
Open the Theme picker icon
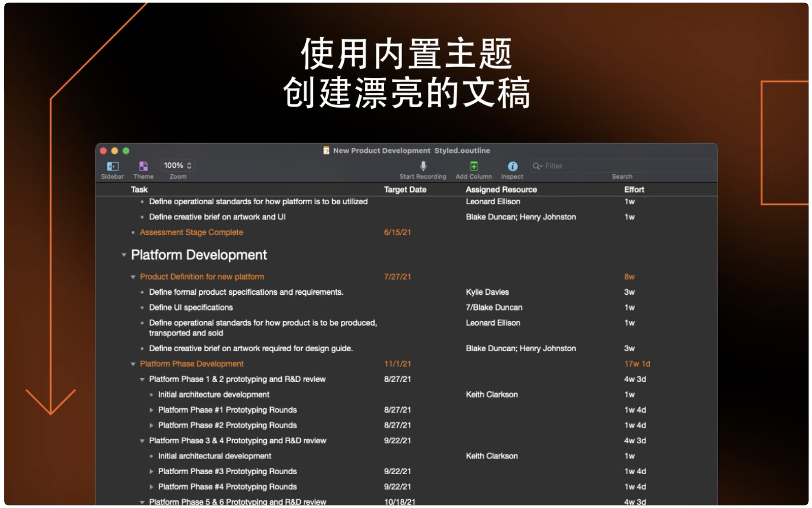click(143, 166)
